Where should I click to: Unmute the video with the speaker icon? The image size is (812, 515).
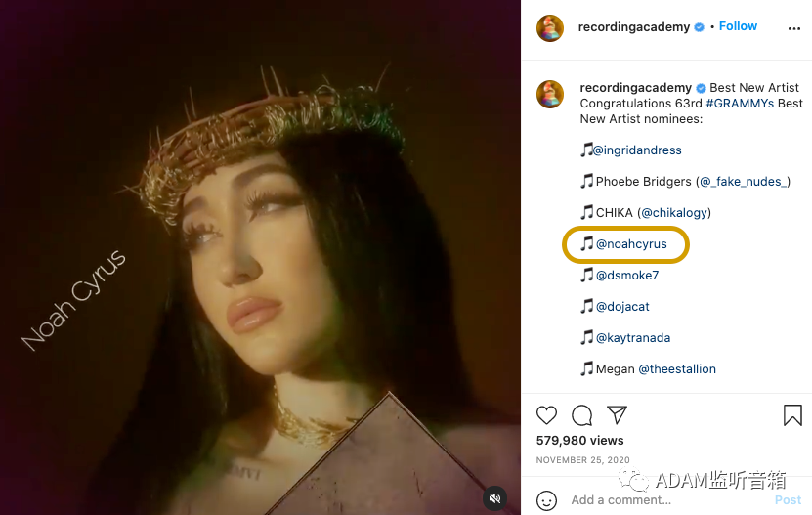496,497
